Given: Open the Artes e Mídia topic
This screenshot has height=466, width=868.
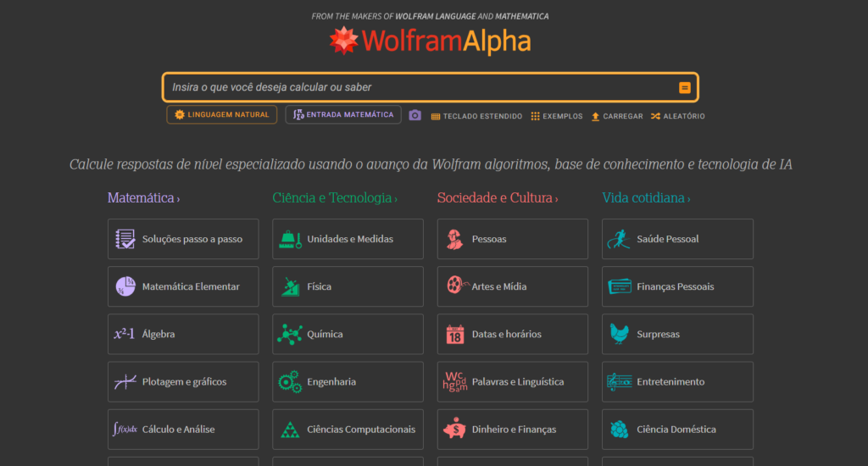Looking at the screenshot, I should 513,286.
